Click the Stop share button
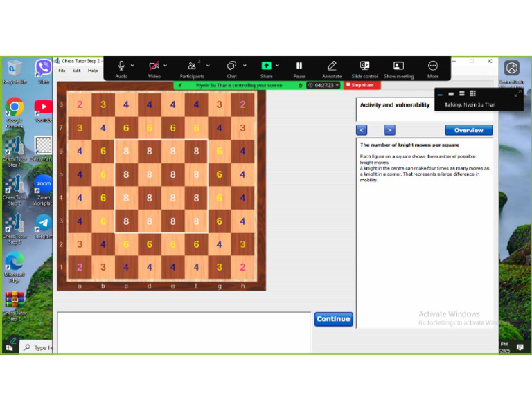532x411 pixels. [x=362, y=85]
